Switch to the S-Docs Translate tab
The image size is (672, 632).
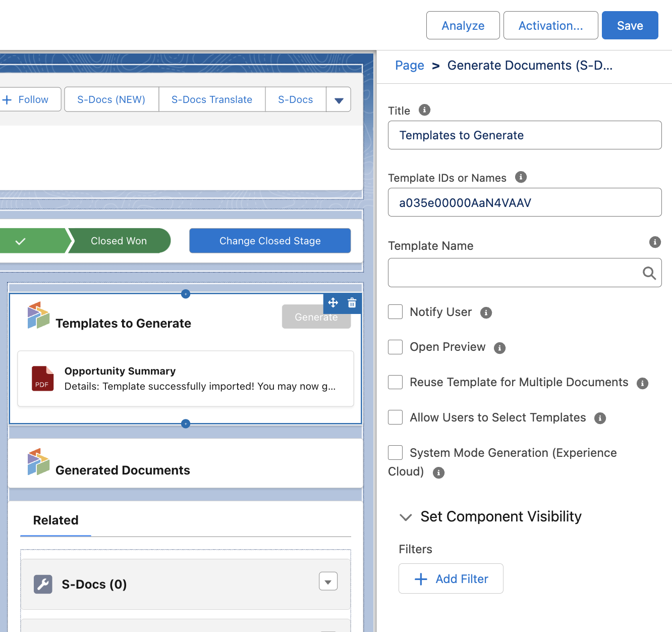click(212, 99)
